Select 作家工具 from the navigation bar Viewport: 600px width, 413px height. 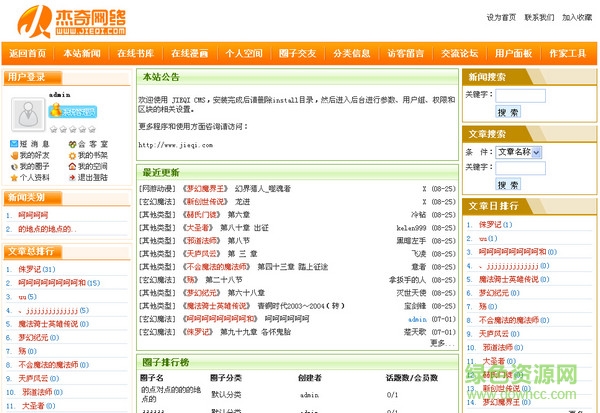pos(568,53)
